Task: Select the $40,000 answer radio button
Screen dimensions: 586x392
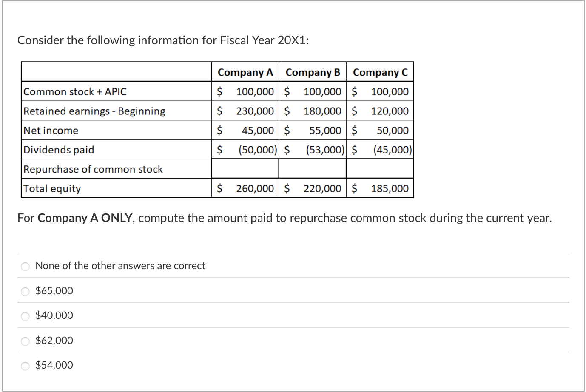Action: click(26, 316)
